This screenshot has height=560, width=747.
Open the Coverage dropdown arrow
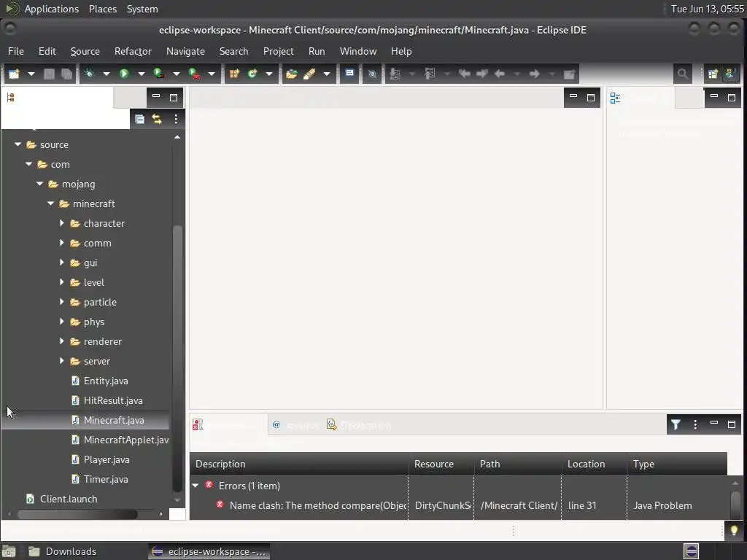coord(177,74)
